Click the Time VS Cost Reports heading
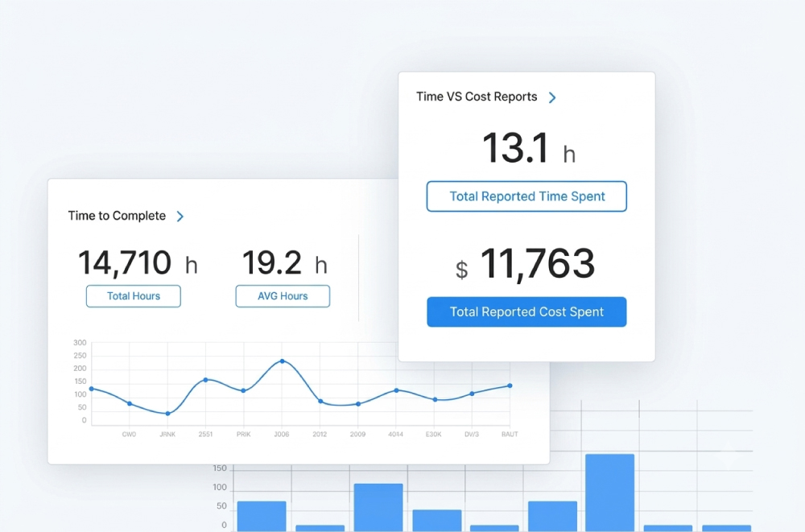This screenshot has height=532, width=805. tap(477, 97)
